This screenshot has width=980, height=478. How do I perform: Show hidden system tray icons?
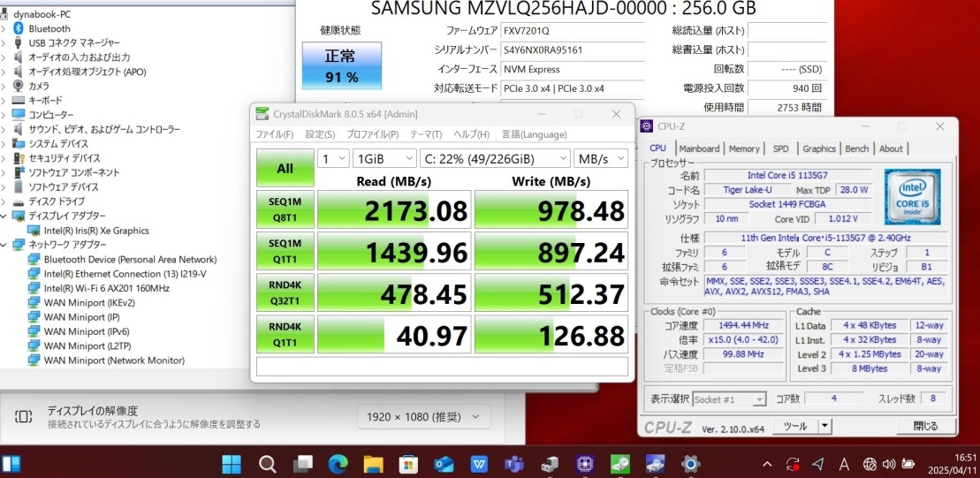tap(770, 464)
